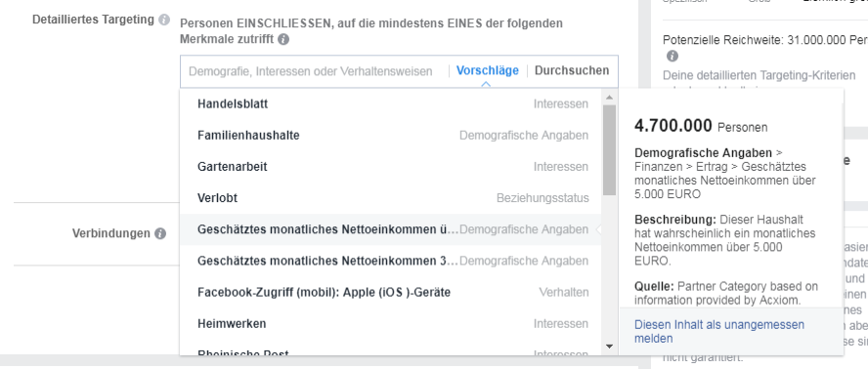Select Handelsblatt interest suggestion
This screenshot has width=868, height=369.
(x=391, y=104)
